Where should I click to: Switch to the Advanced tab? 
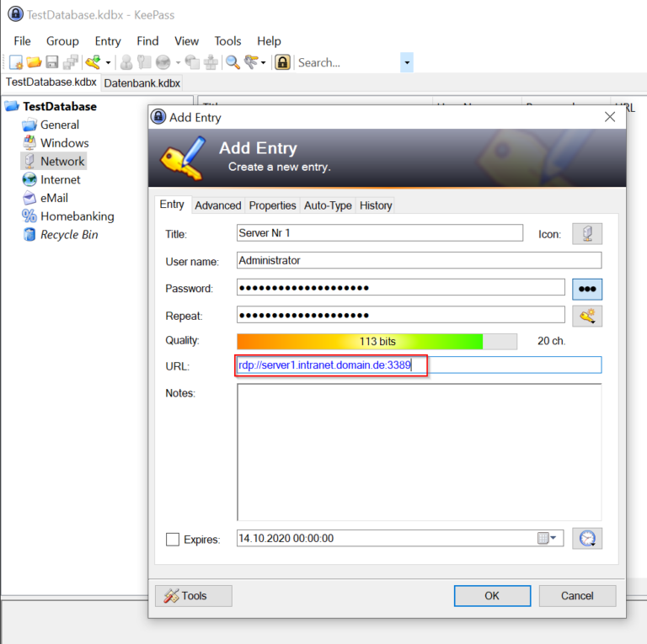coord(218,205)
